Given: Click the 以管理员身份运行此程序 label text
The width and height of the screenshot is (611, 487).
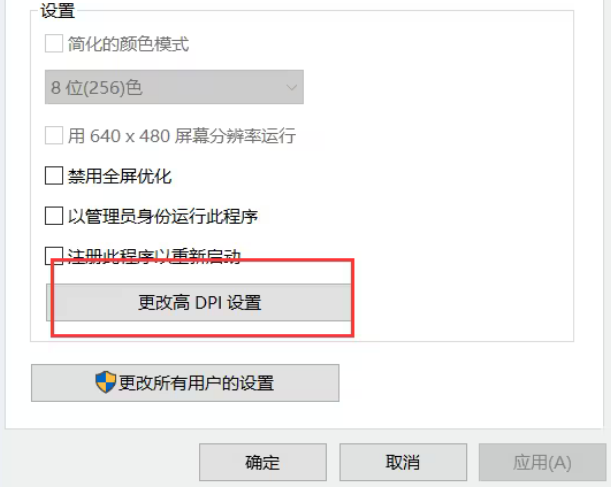Looking at the screenshot, I should tap(163, 216).
